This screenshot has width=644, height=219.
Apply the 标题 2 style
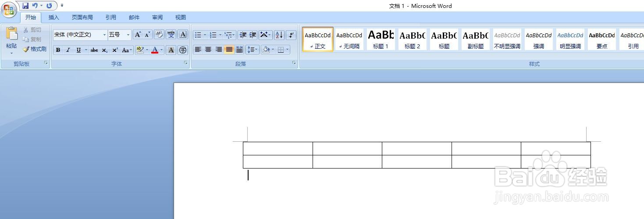(x=413, y=39)
